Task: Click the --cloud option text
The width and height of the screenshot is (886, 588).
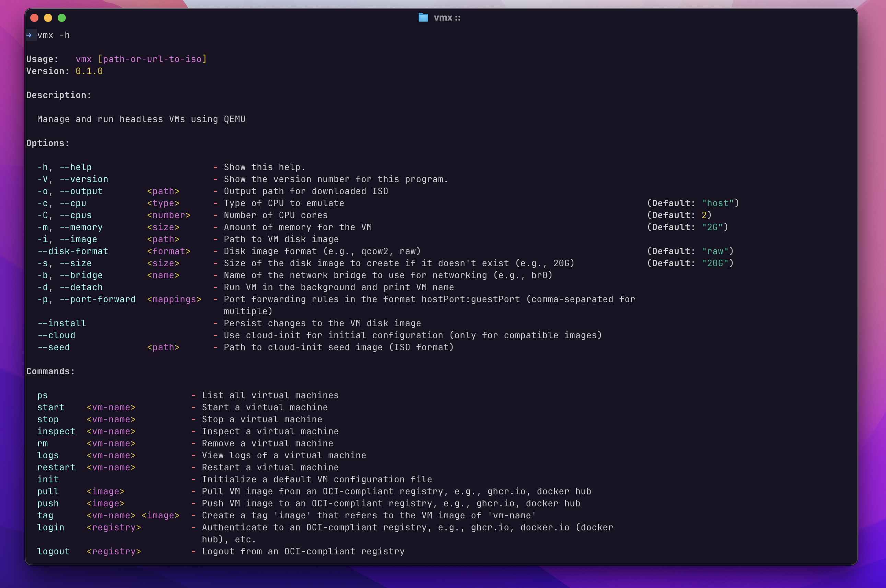Action: click(x=56, y=335)
